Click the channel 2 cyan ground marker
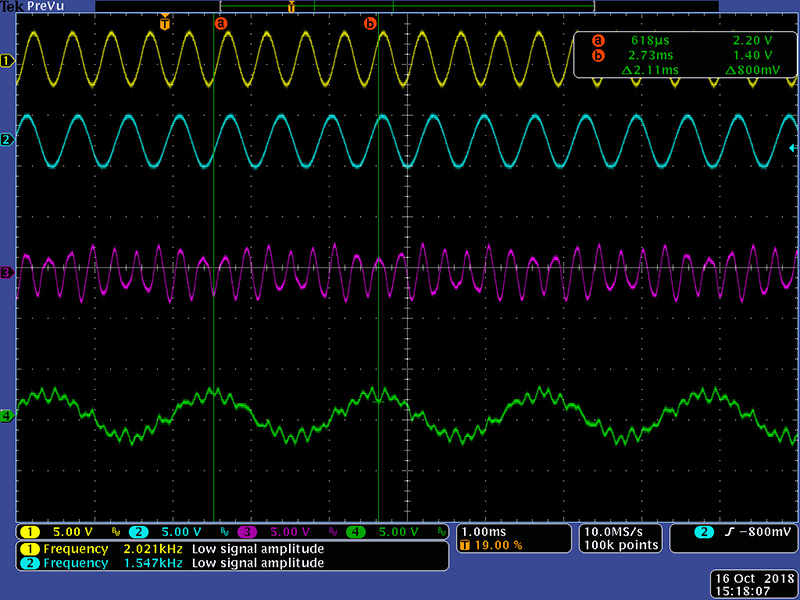The height and width of the screenshot is (600, 800). pyautogui.click(x=7, y=140)
